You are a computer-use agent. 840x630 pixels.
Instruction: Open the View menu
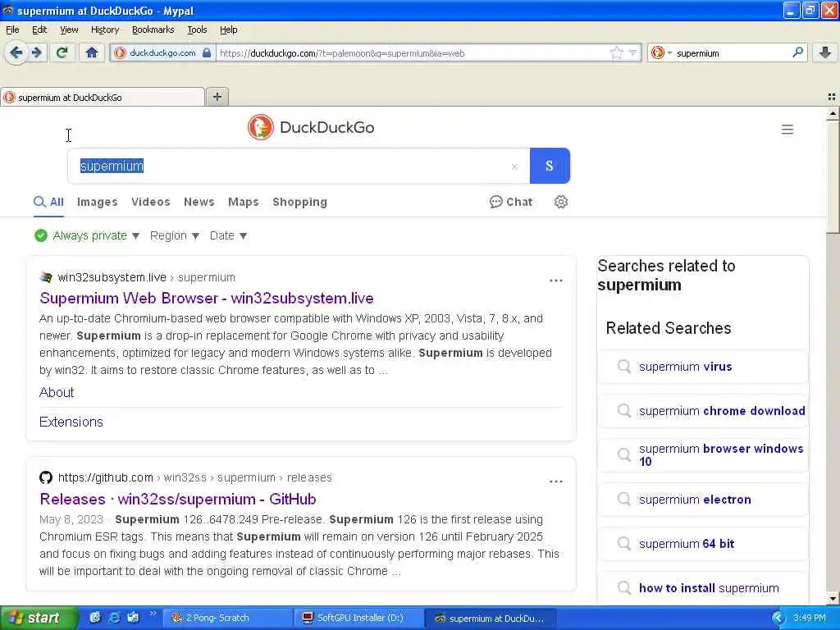click(69, 30)
